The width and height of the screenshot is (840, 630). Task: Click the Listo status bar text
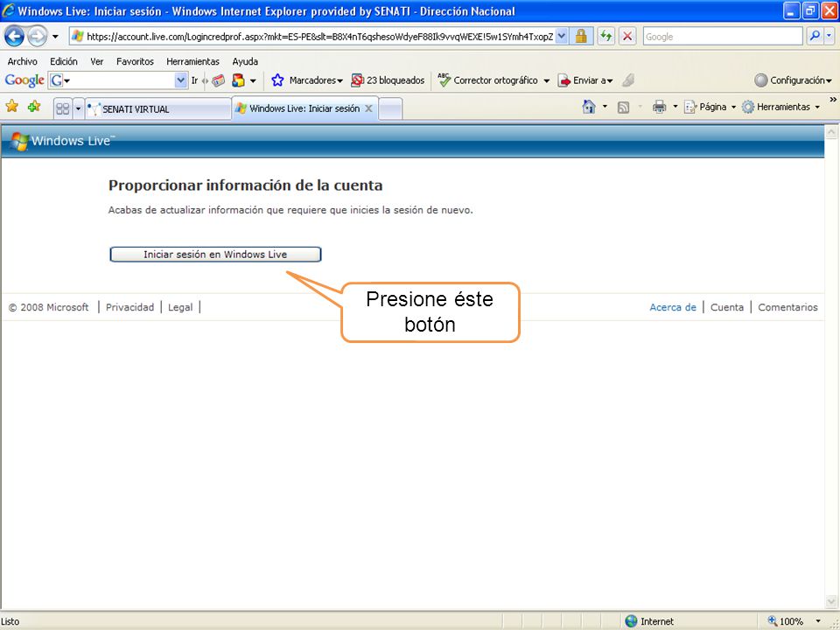[10, 621]
